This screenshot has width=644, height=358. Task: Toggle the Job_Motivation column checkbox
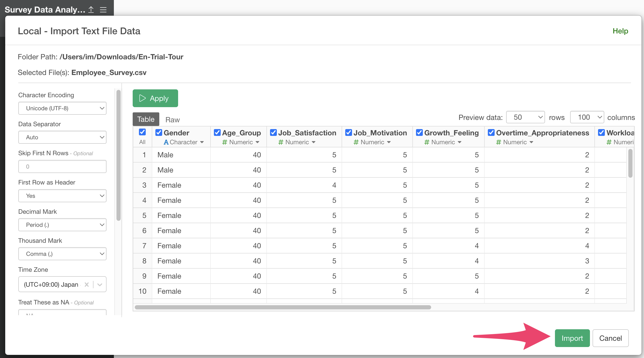click(x=349, y=132)
